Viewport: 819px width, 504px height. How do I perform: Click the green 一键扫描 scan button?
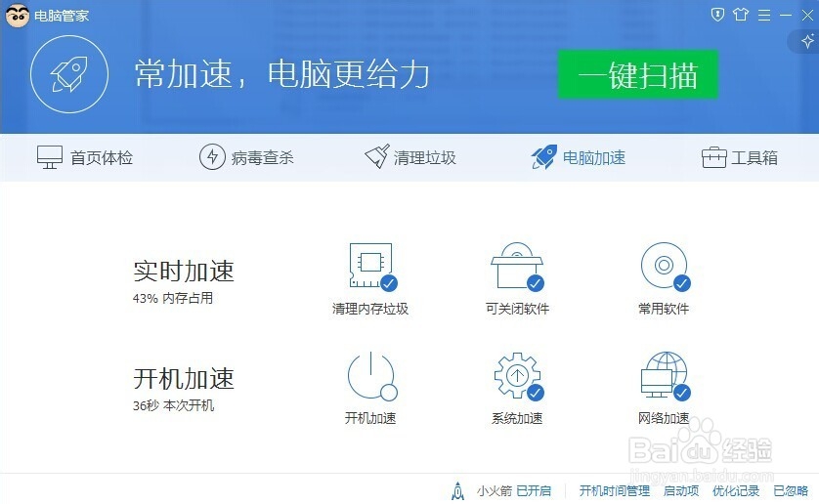coord(638,74)
